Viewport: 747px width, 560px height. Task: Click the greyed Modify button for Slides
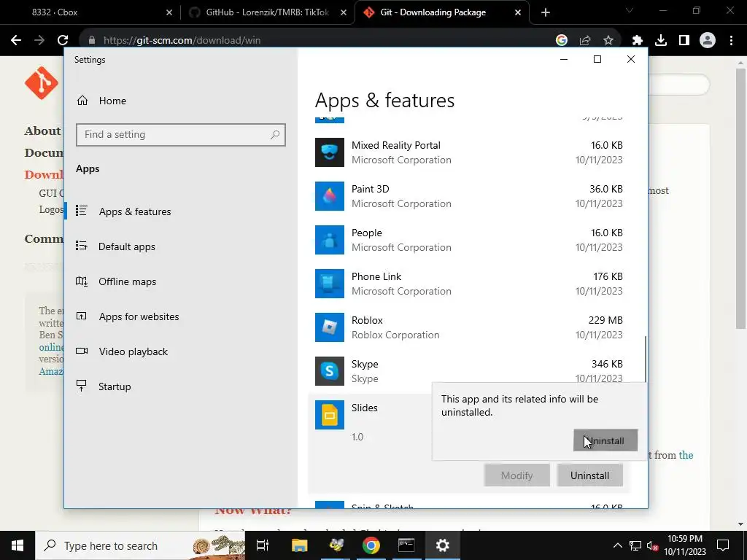pos(517,475)
